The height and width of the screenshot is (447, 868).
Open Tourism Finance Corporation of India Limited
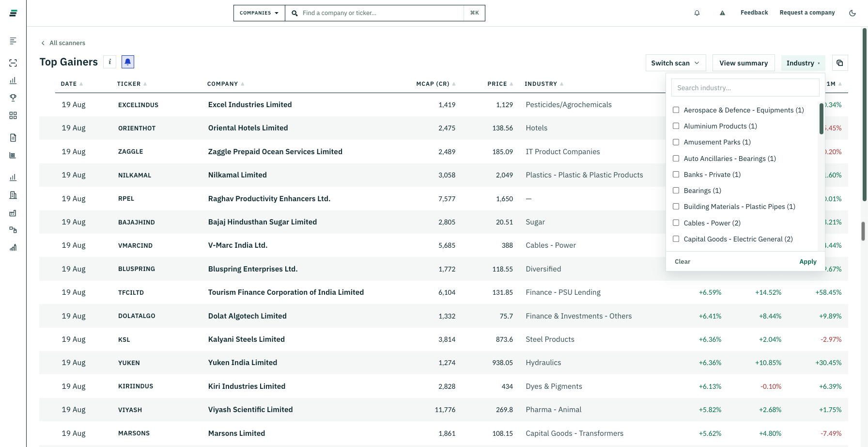pos(286,292)
